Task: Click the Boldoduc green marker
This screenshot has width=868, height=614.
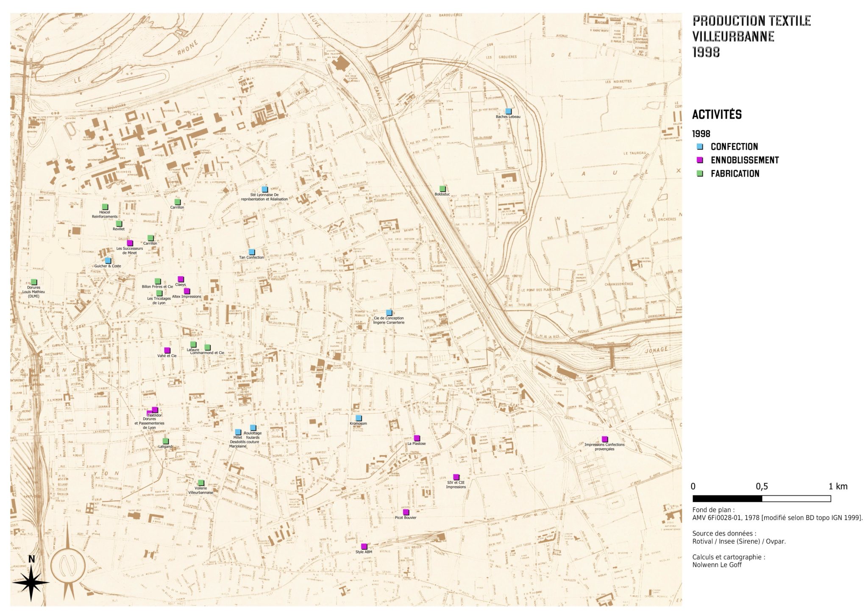Action: pyautogui.click(x=442, y=189)
